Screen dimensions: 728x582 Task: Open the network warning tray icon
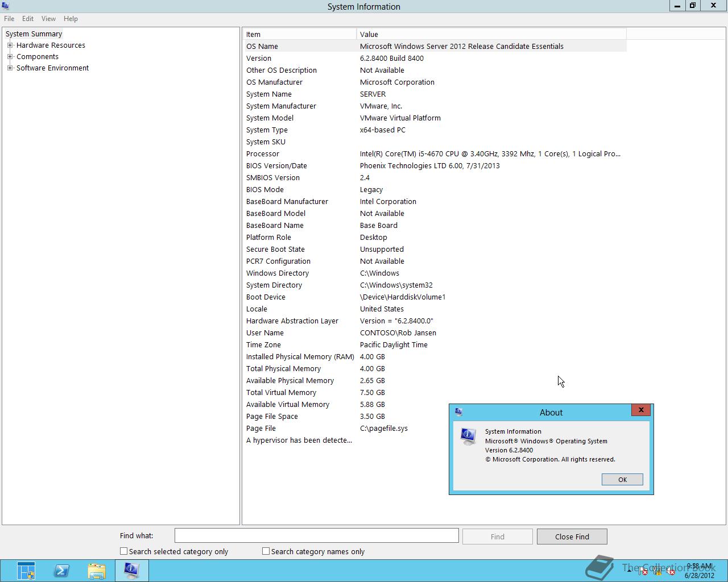[657, 571]
